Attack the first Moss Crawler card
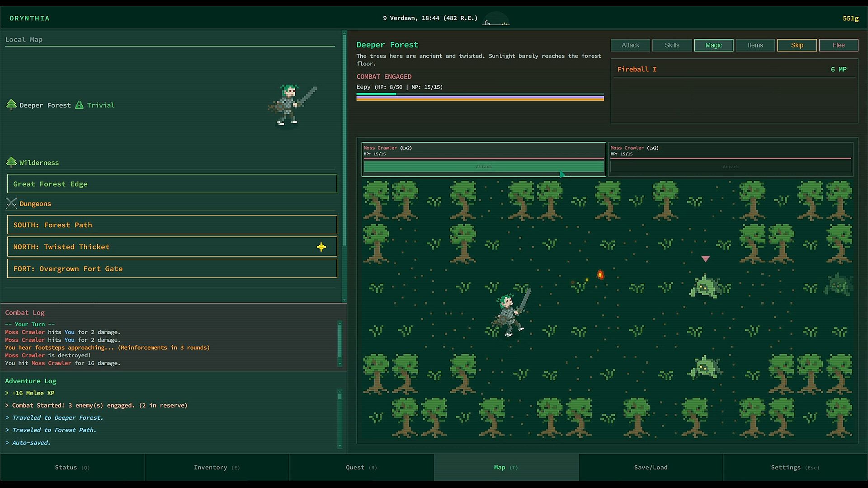Image resolution: width=868 pixels, height=488 pixels. [483, 167]
